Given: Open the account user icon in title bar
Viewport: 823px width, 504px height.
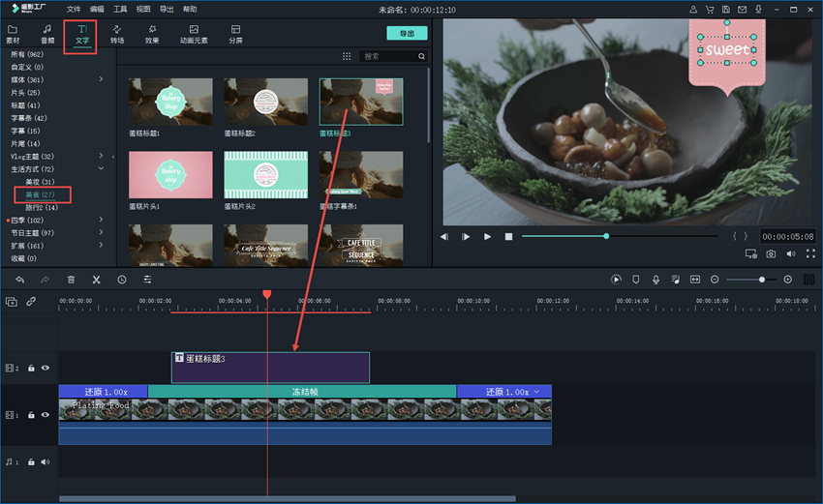Looking at the screenshot, I should click(692, 9).
